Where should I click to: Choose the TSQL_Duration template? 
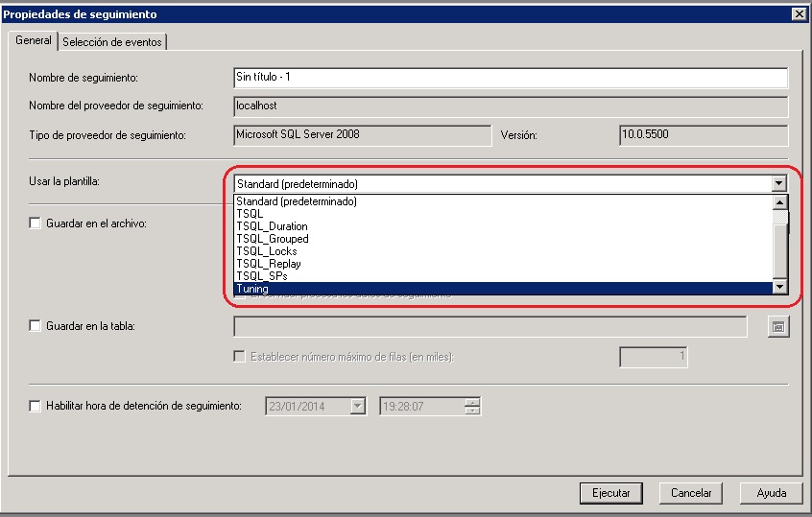click(503, 226)
